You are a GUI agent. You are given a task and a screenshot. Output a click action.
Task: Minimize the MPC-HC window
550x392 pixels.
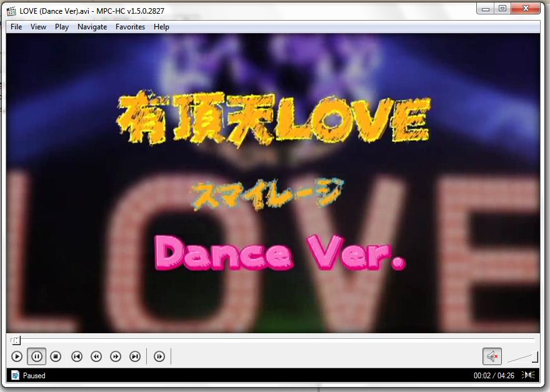486,9
